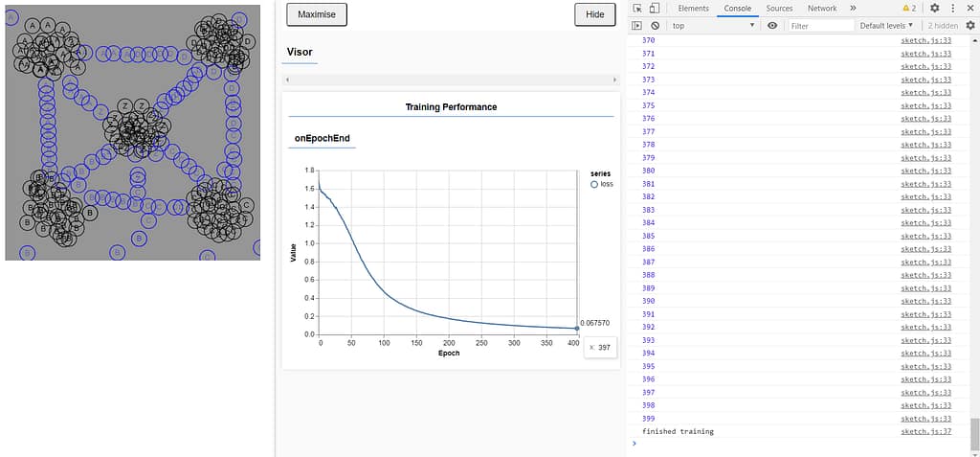Expand the Default levels dropdown
This screenshot has height=457, width=980.
point(886,26)
